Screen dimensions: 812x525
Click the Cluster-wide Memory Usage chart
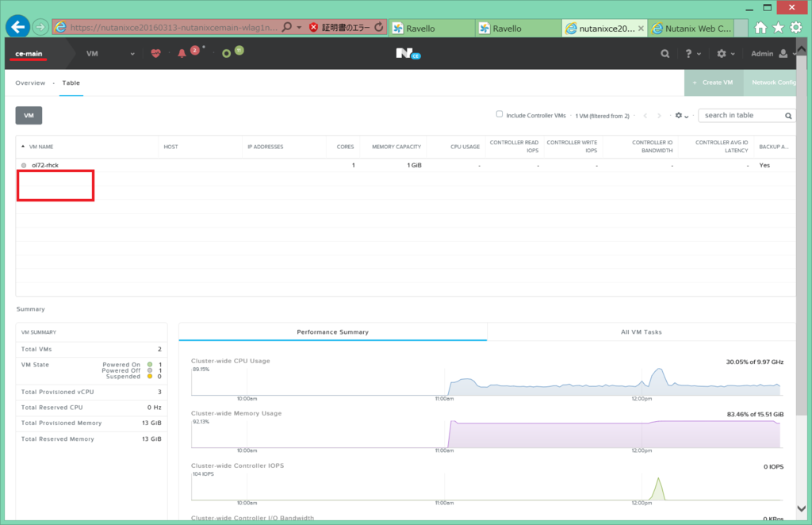(486, 434)
